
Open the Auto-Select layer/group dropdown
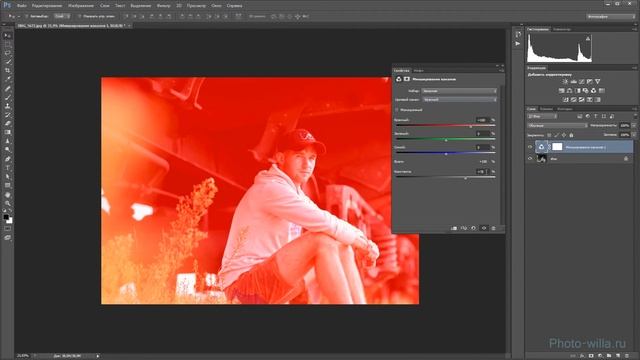pos(62,16)
